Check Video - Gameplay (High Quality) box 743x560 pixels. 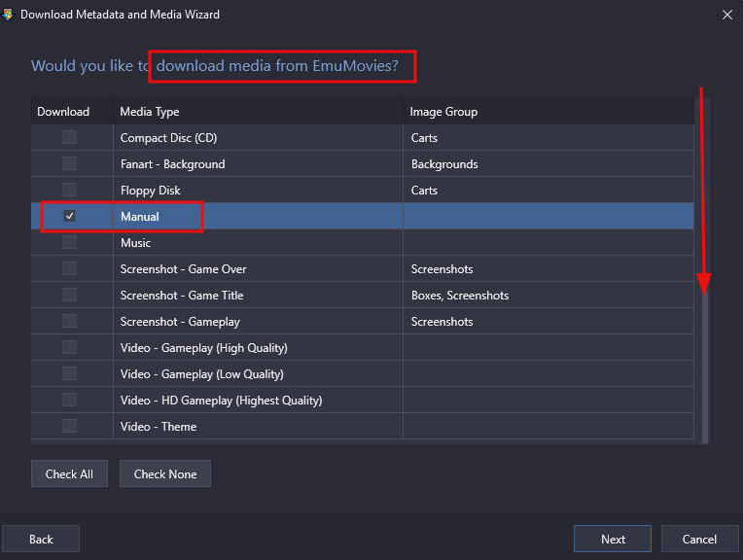click(x=70, y=347)
